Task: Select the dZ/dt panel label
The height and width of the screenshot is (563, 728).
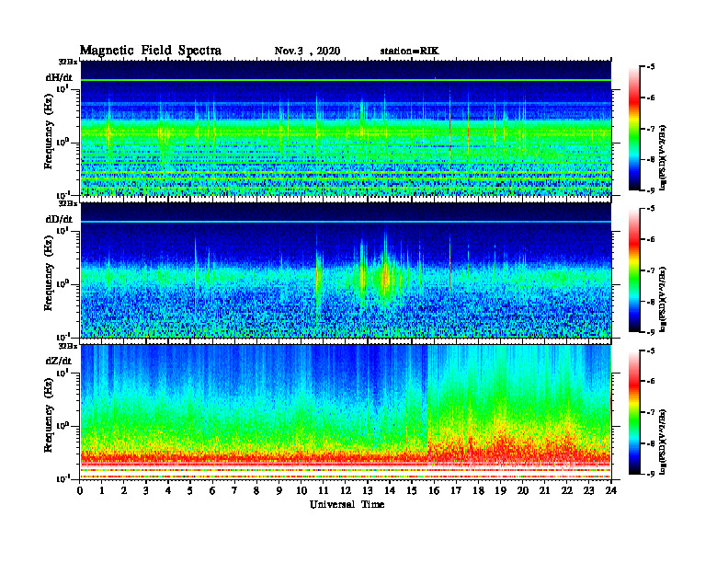Action: (59, 361)
